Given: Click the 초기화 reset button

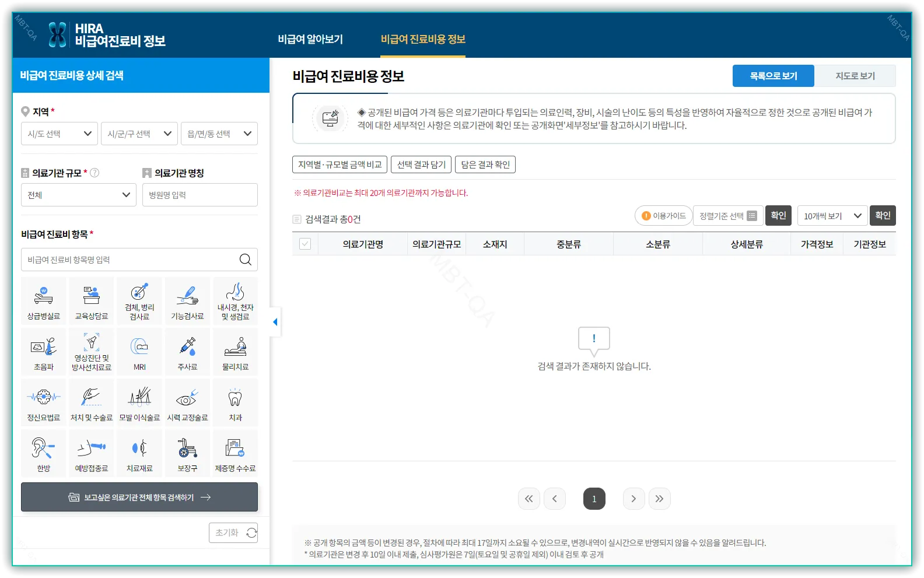Looking at the screenshot, I should coord(233,533).
